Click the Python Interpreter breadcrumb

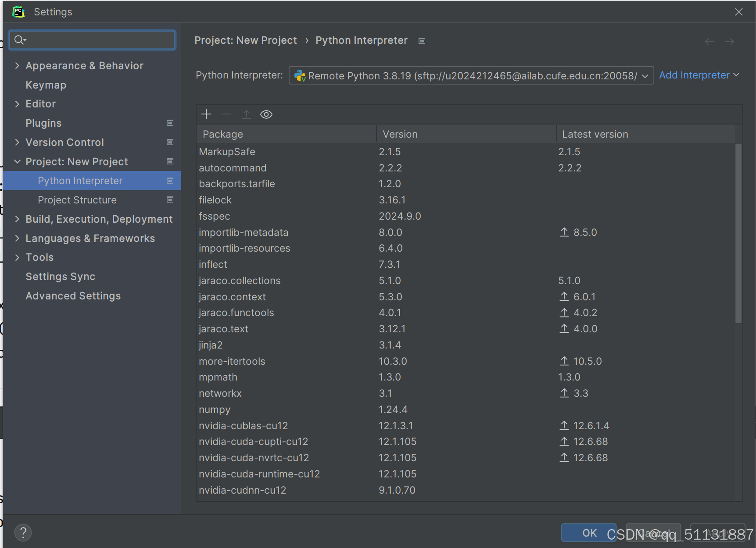(361, 40)
